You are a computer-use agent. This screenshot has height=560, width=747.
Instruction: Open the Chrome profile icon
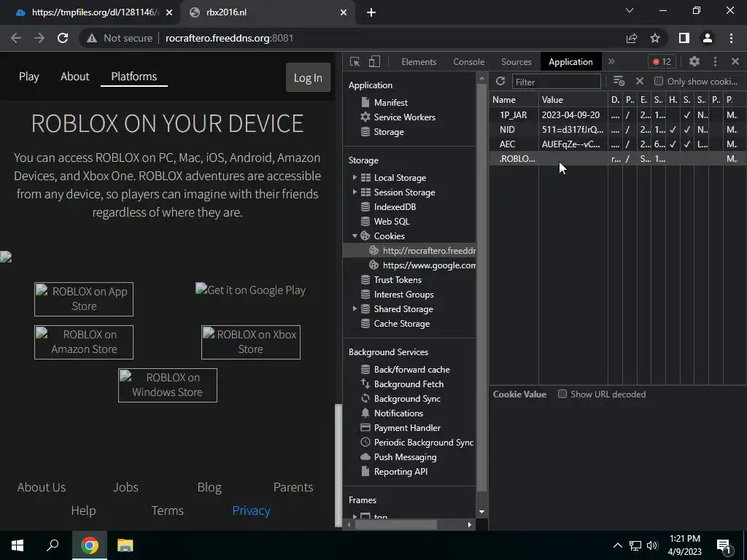708,38
